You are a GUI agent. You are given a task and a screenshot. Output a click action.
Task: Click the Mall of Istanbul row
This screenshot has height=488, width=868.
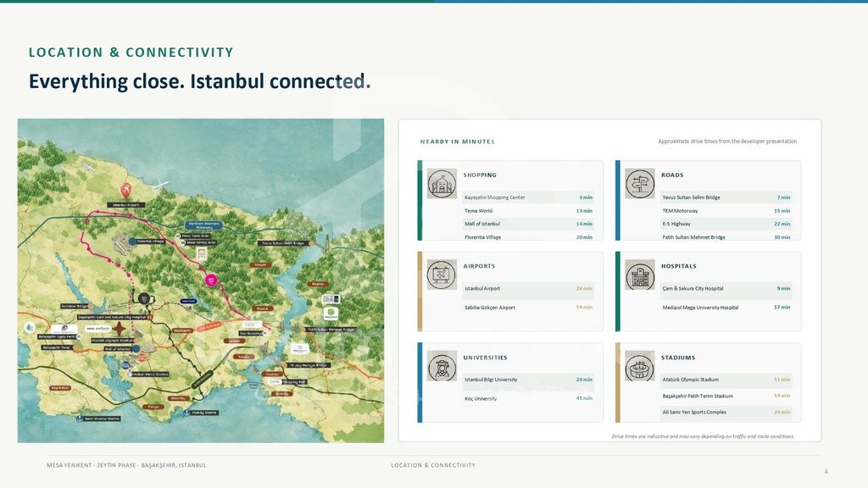(x=528, y=224)
